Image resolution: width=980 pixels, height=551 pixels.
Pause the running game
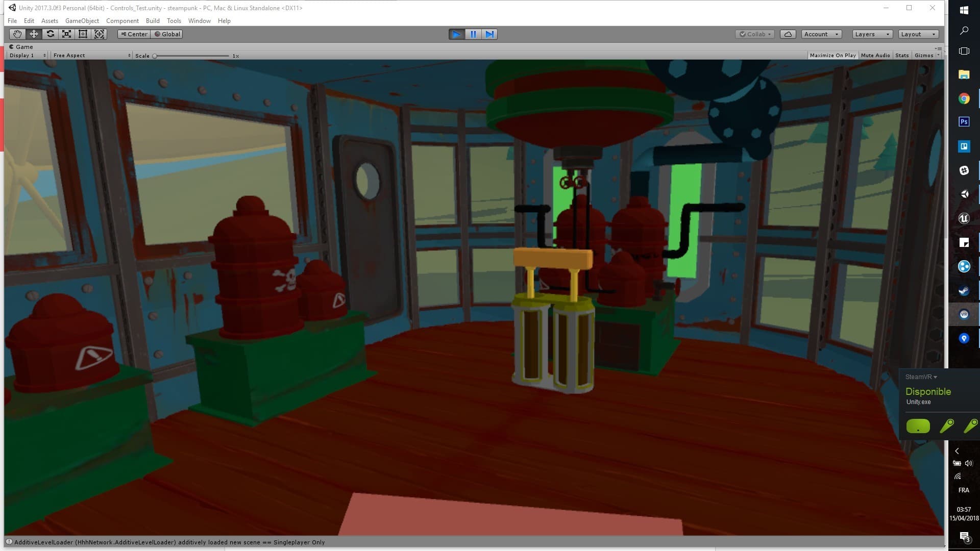pyautogui.click(x=473, y=34)
